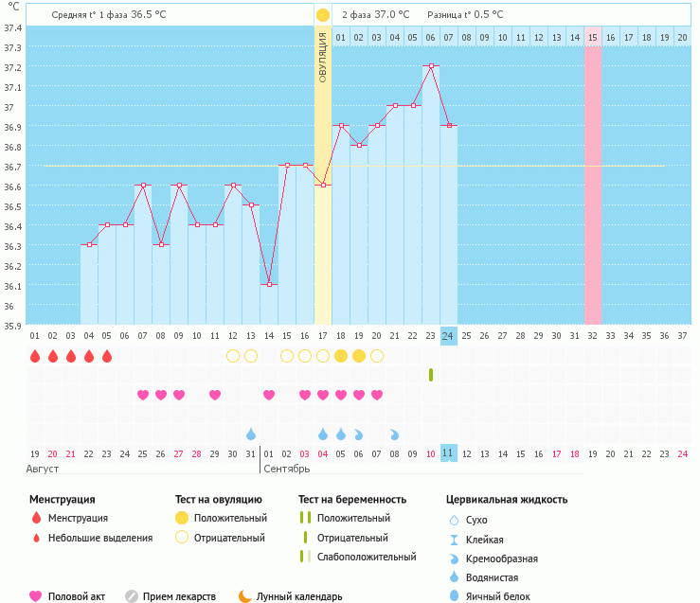Click the Яичный белок legend icon
The width and height of the screenshot is (700, 603).
tap(453, 595)
